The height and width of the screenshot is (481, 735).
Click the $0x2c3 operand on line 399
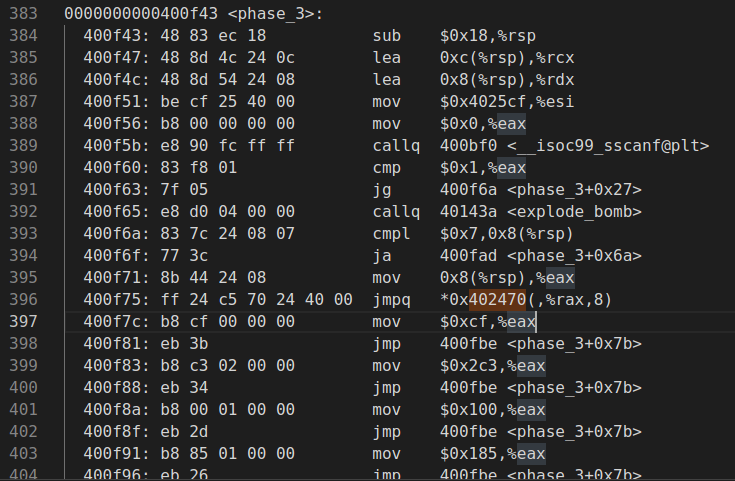point(466,365)
